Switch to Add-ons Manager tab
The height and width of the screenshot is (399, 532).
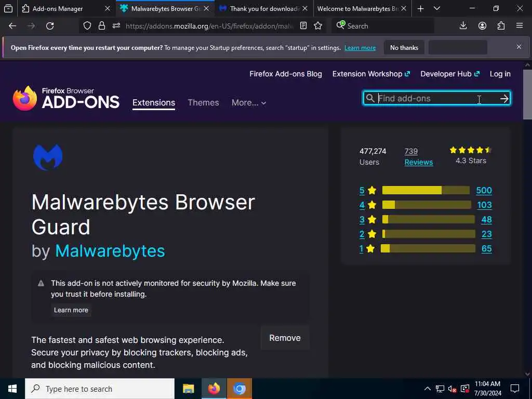pyautogui.click(x=66, y=8)
